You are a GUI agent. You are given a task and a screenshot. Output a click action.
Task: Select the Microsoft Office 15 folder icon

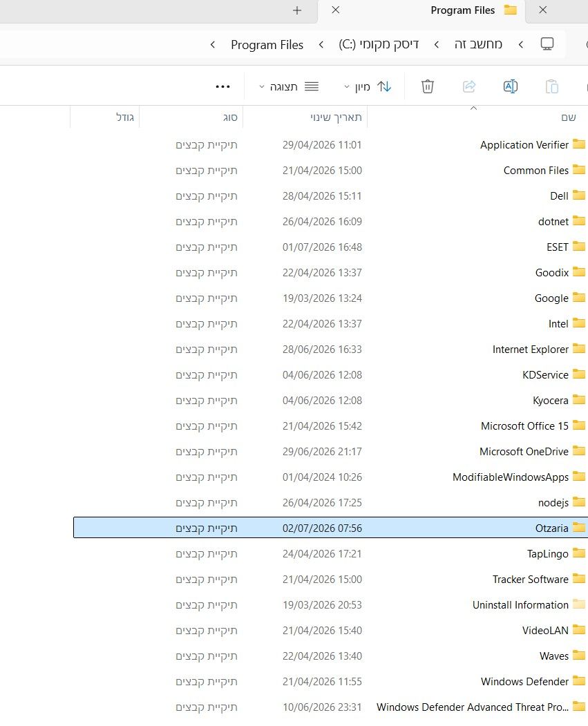coord(579,425)
